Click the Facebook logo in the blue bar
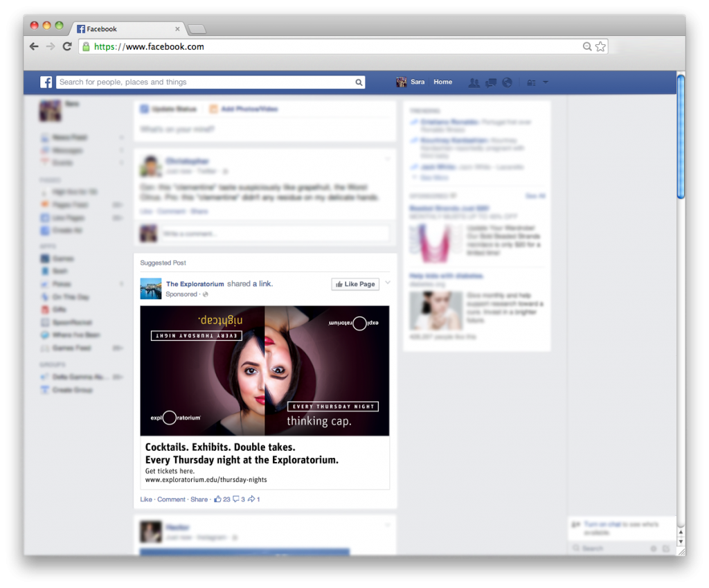 (46, 82)
